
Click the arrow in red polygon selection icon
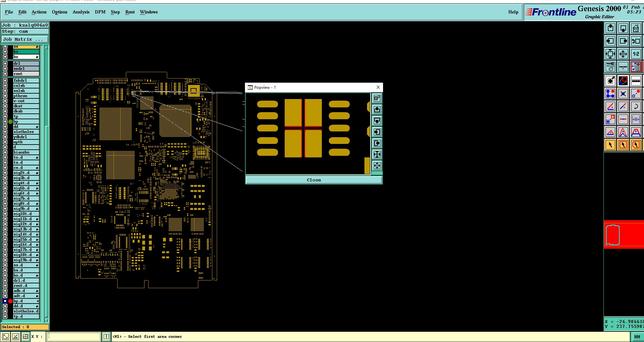pos(636,145)
